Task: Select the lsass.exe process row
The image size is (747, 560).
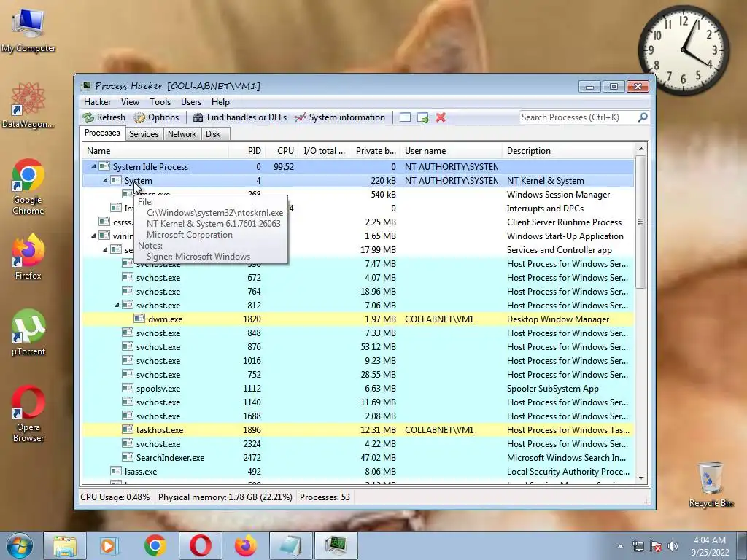Action: pyautogui.click(x=358, y=472)
